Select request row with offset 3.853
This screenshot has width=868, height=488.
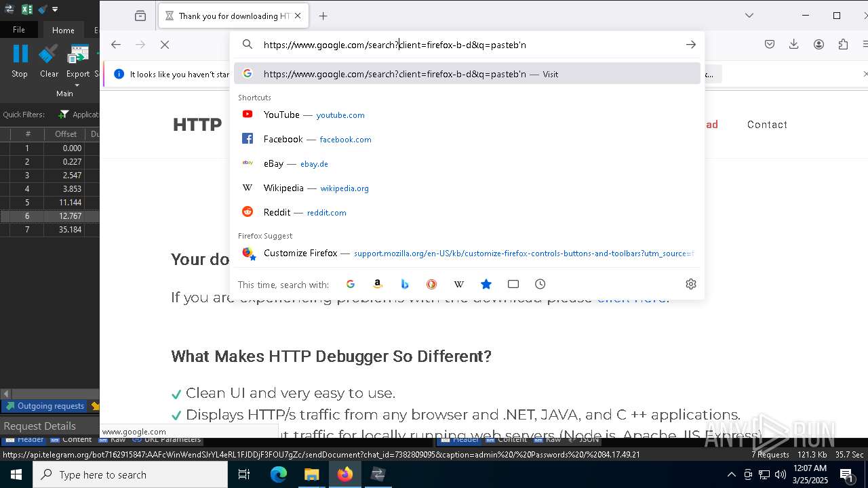[x=50, y=188]
